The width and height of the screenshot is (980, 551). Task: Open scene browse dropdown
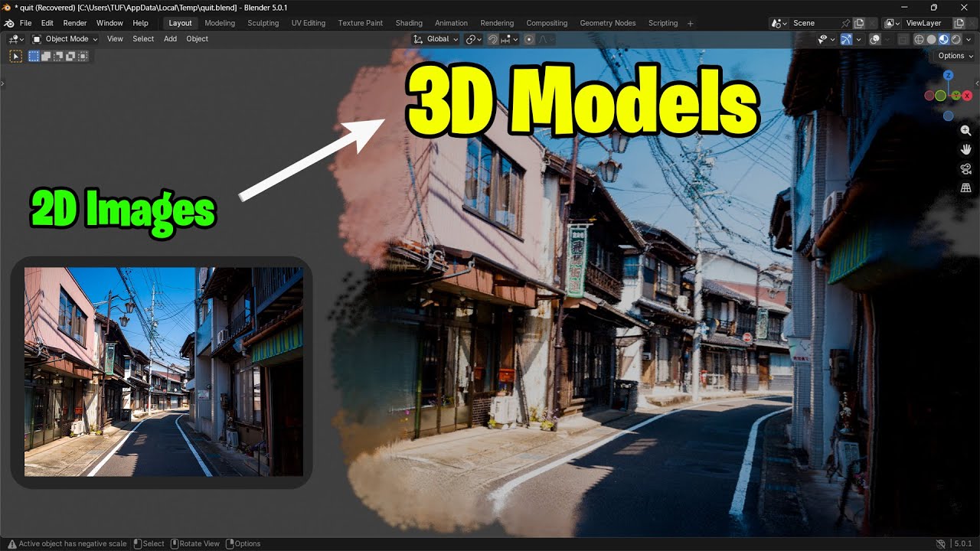(x=779, y=23)
